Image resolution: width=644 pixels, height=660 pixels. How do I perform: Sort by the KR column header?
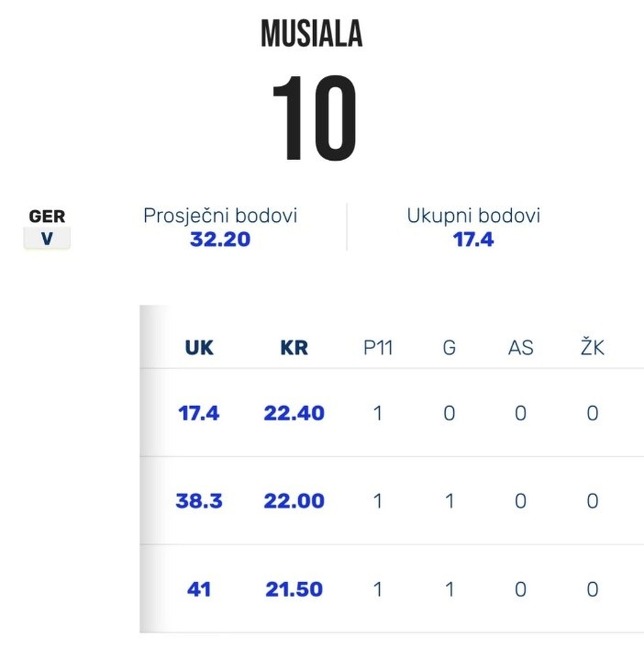(294, 347)
